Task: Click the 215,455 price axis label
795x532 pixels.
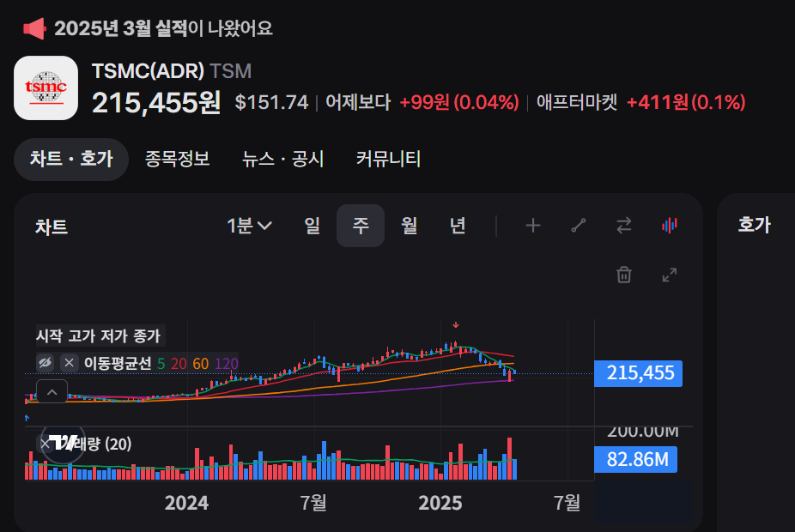Action: [639, 373]
